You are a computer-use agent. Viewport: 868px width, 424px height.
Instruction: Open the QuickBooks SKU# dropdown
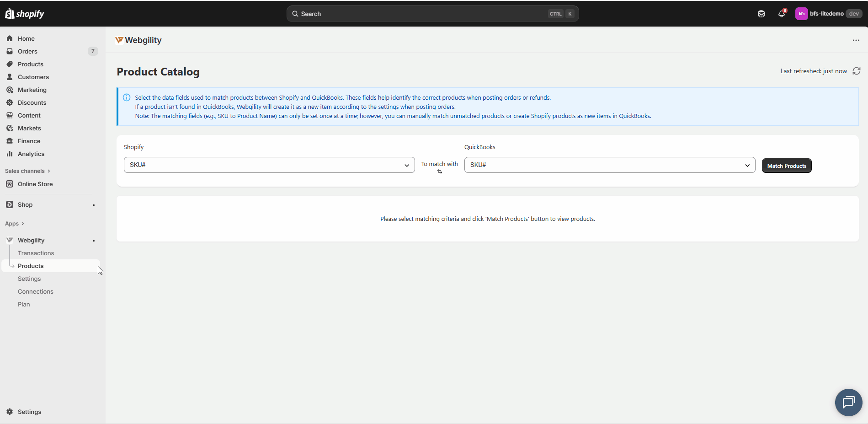point(609,165)
